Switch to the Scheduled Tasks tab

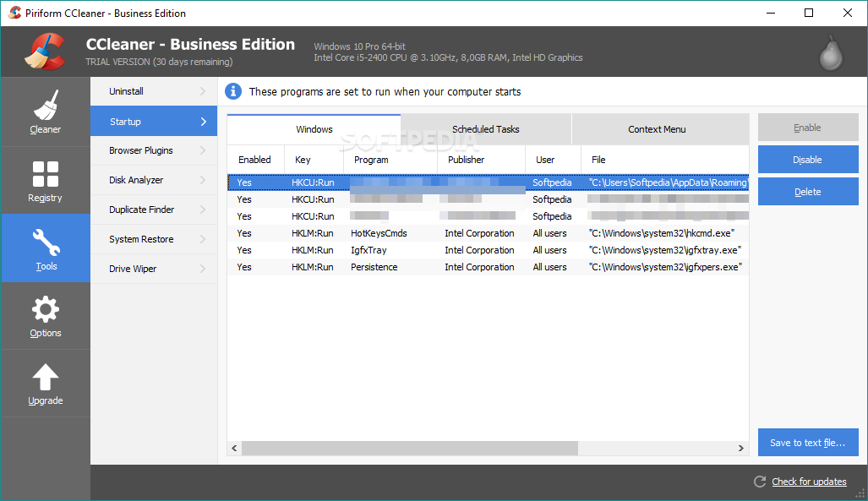485,129
